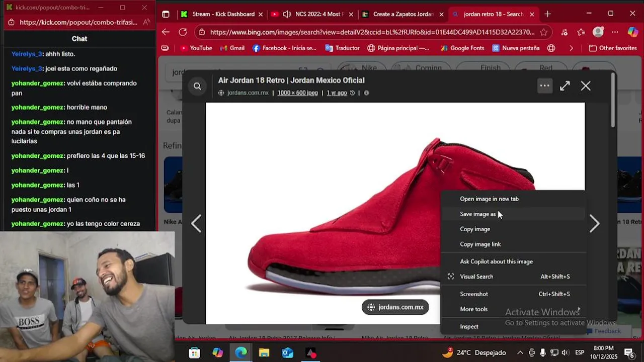This screenshot has width=644, height=362.
Task: Switch to the Create a Zapatos Jordan tab
Action: coord(403,14)
